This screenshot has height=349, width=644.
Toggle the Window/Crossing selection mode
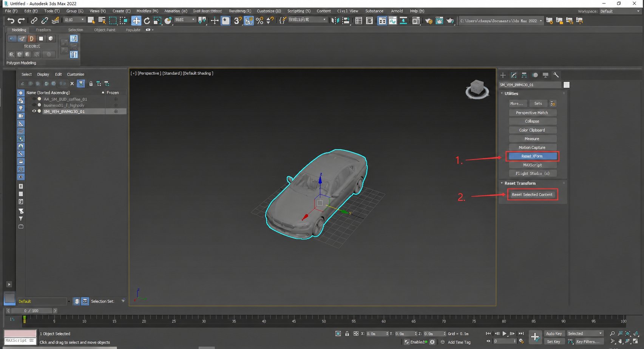tap(124, 20)
